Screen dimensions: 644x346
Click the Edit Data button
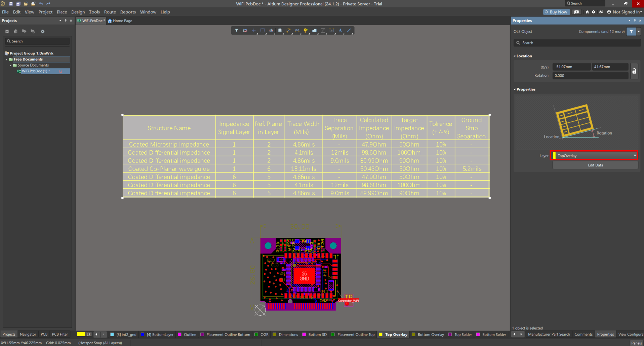tap(595, 165)
